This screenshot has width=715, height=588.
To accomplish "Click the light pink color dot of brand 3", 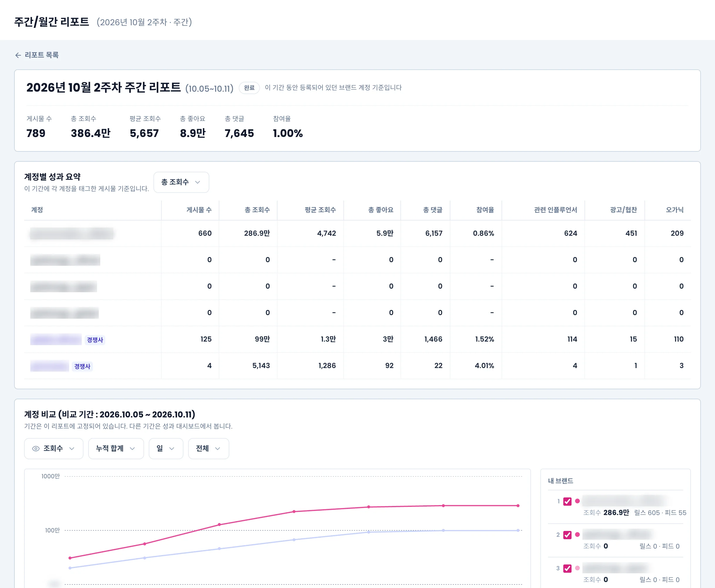I will point(577,568).
